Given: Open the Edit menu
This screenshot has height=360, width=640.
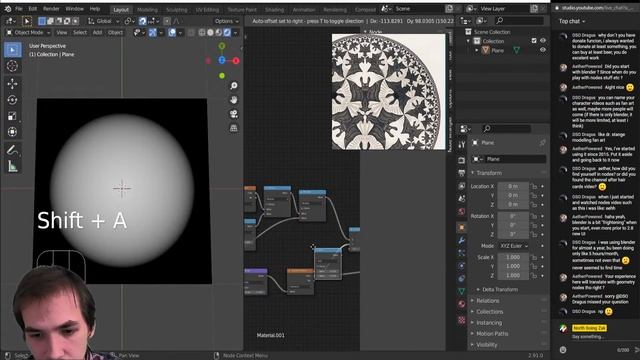Looking at the screenshot, I should click(x=33, y=9).
